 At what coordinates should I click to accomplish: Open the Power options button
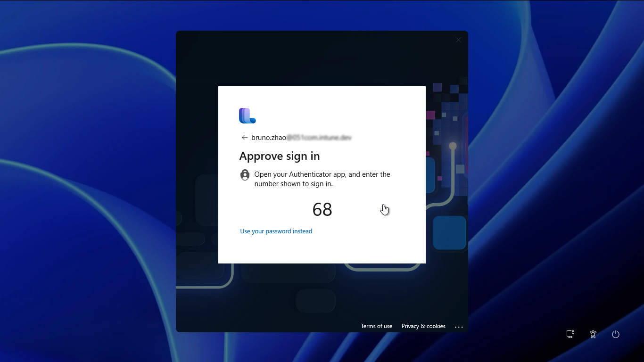pyautogui.click(x=616, y=334)
